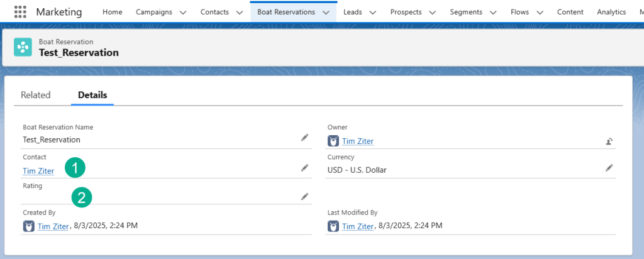
Task: Expand the Campaigns tab dropdown chevron
Action: (182, 13)
